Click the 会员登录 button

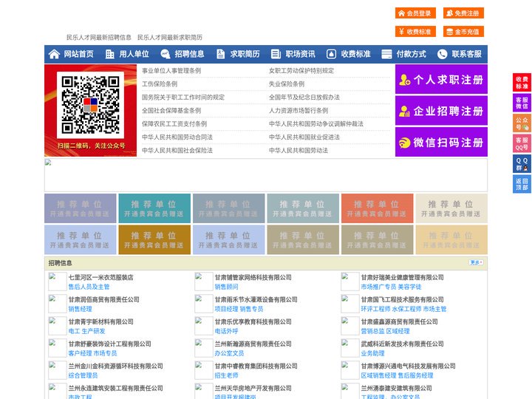[415, 13]
